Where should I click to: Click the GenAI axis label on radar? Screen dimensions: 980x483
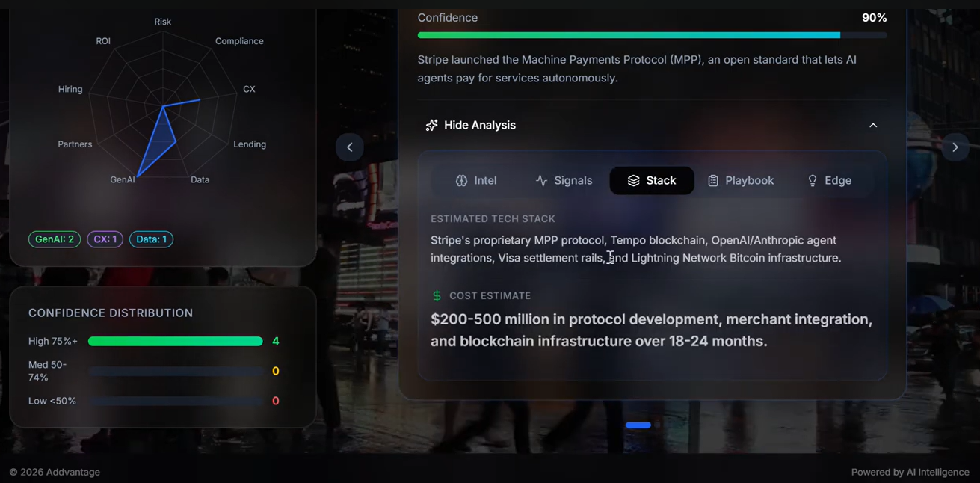pos(123,179)
